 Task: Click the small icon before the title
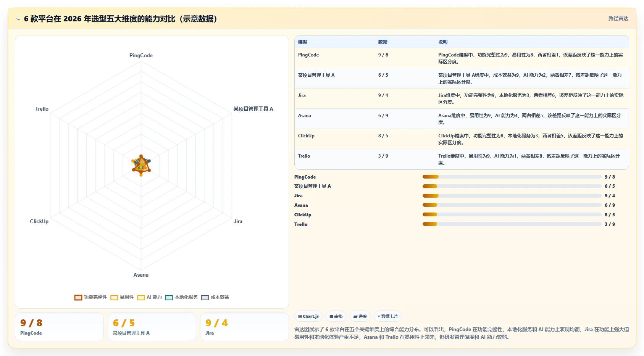[18, 19]
